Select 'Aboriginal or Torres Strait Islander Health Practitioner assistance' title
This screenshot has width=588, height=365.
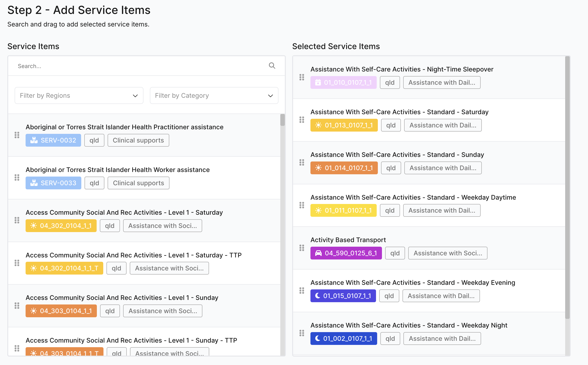[124, 127]
